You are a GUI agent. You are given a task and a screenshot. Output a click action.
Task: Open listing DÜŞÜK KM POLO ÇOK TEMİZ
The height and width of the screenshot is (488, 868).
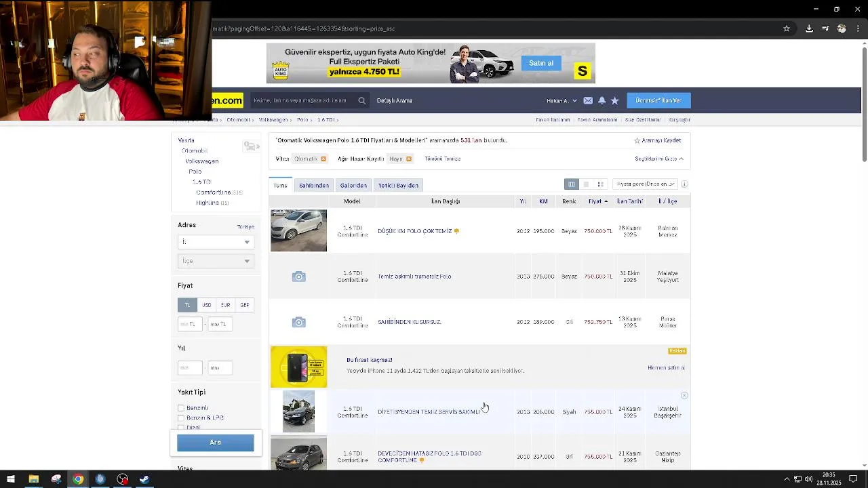[414, 231]
